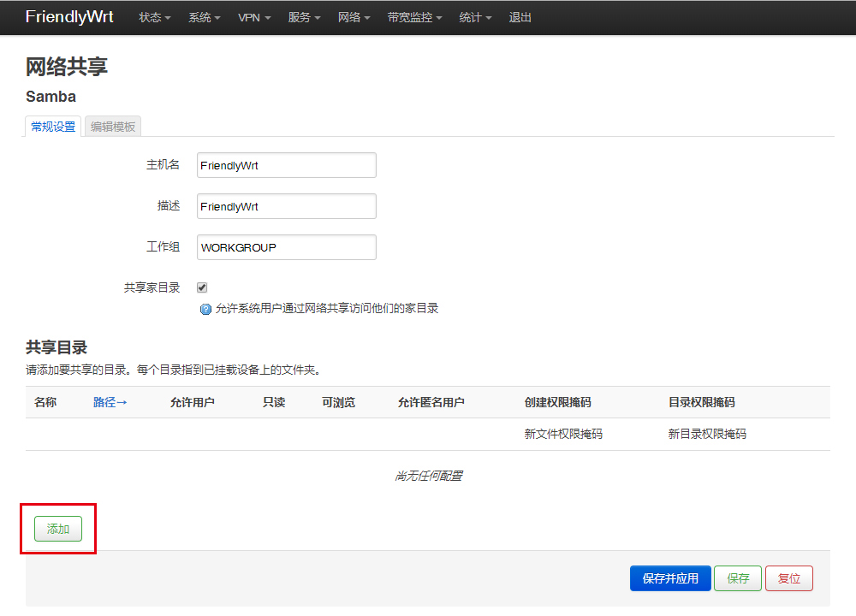Focus the 工作组 input field
This screenshot has width=856, height=616.
[x=287, y=247]
